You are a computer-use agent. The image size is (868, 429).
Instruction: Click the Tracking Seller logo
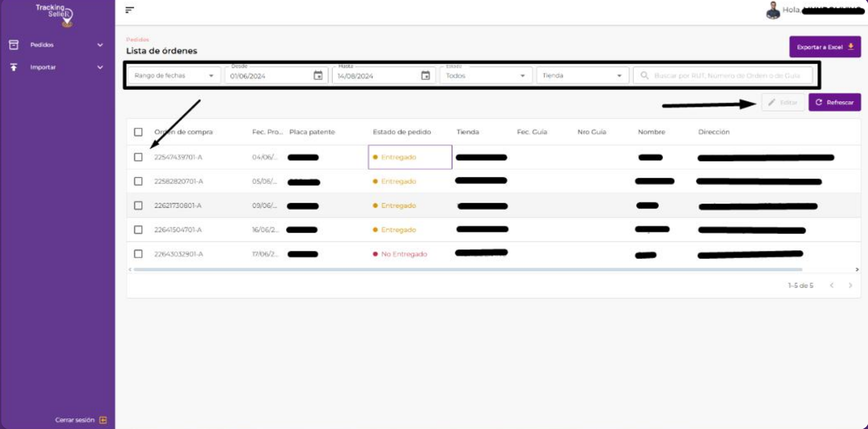tap(55, 15)
